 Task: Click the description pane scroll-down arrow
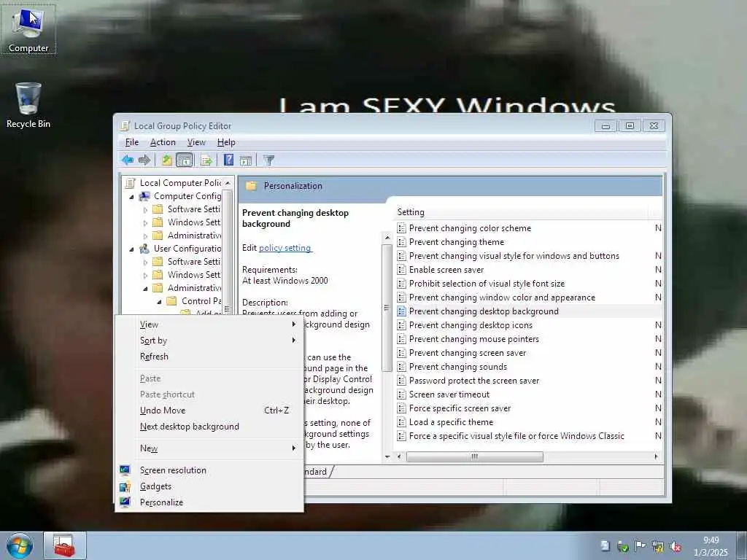coord(387,456)
